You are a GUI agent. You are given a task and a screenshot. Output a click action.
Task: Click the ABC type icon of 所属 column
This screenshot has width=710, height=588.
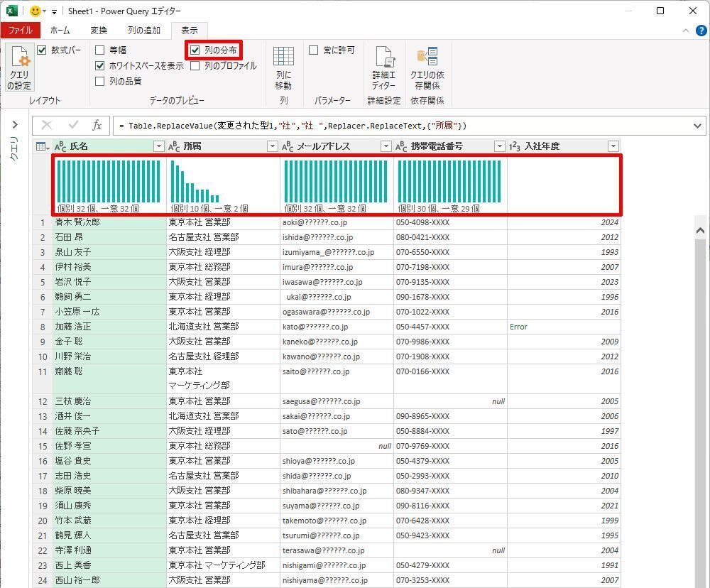click(174, 146)
